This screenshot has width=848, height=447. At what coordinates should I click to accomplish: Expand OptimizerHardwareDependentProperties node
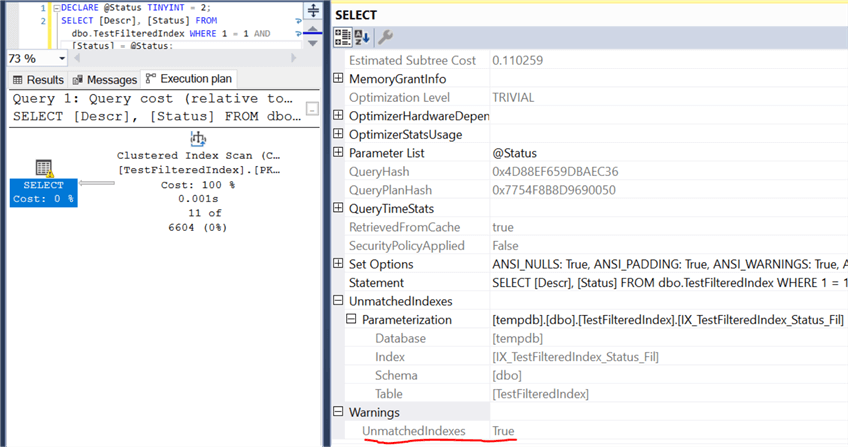338,115
